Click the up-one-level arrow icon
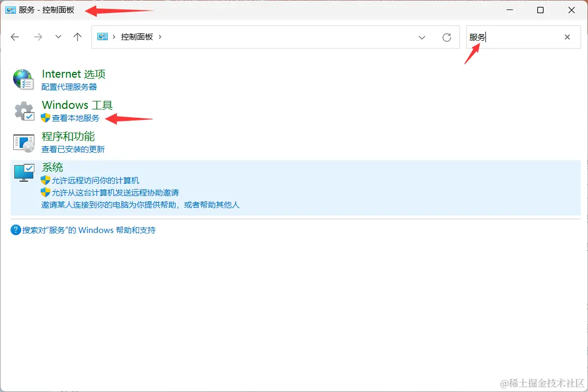The image size is (588, 392). [x=77, y=37]
